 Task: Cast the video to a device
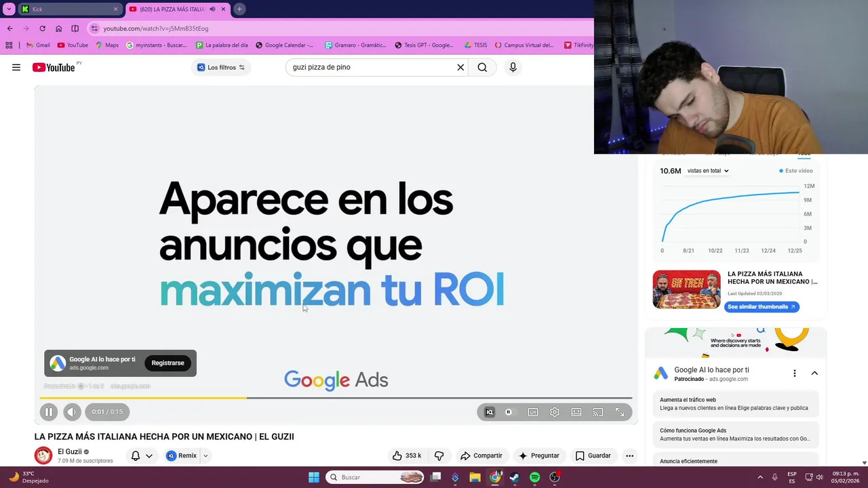pyautogui.click(x=598, y=412)
